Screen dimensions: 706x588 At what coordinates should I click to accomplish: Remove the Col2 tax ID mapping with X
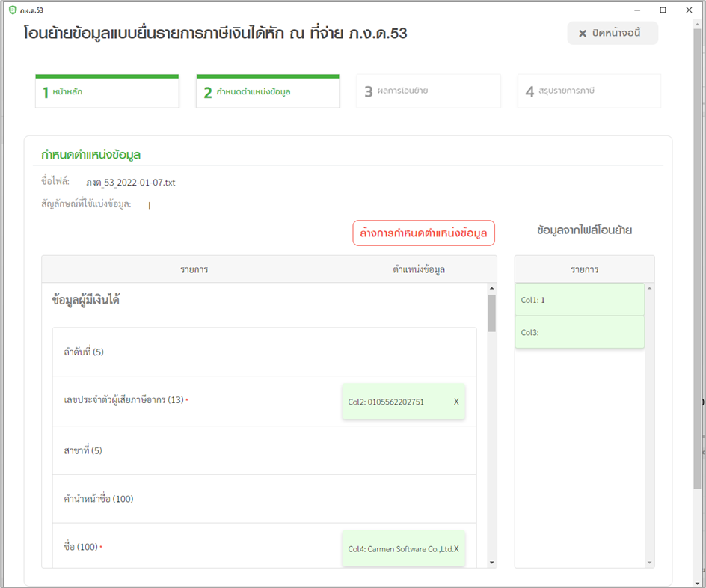tap(456, 402)
